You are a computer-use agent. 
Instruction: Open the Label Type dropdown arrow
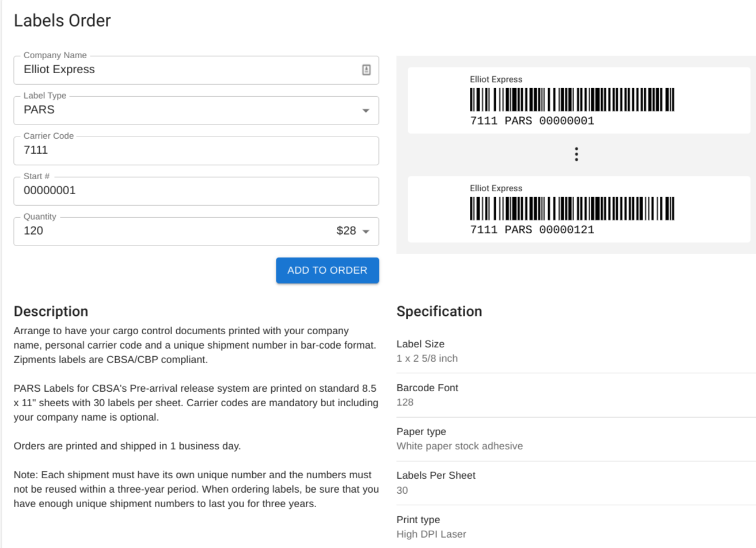point(366,111)
